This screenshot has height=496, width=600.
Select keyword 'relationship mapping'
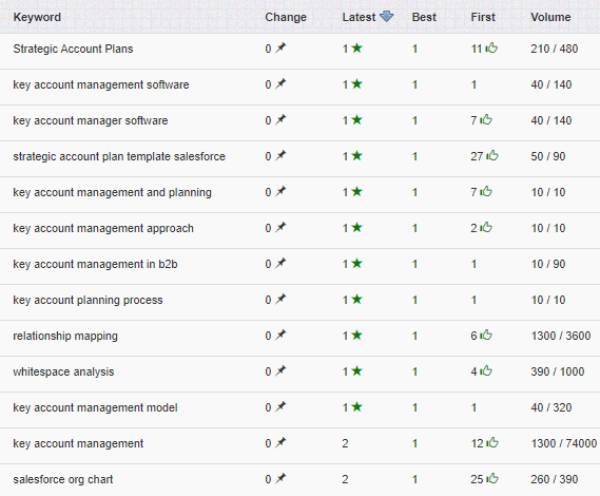(x=65, y=336)
